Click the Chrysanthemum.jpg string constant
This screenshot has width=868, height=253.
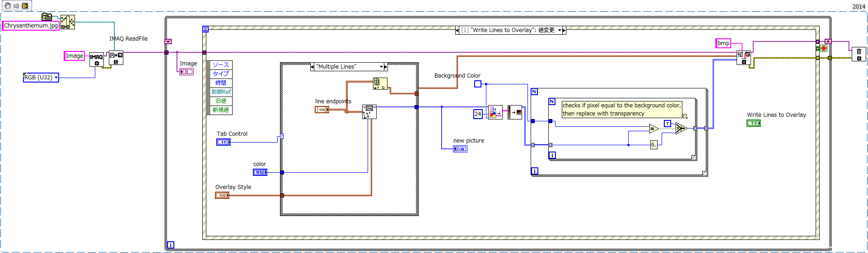(31, 26)
